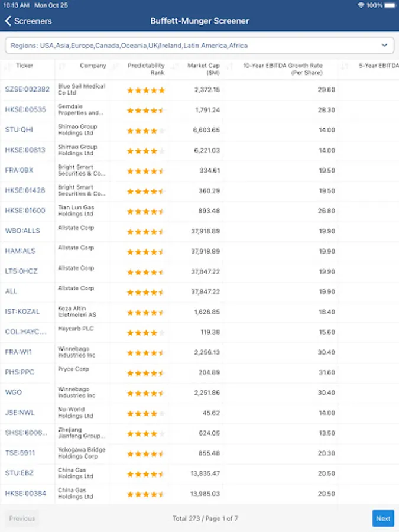Click market cap value 2,372.15

click(x=207, y=90)
